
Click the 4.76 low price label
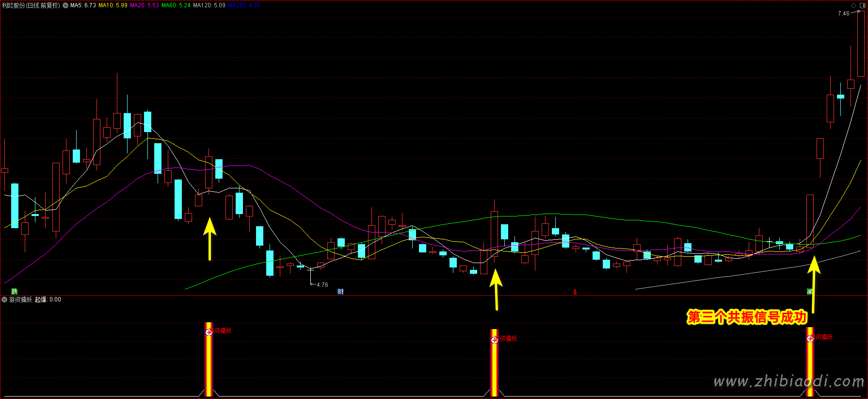tap(322, 285)
